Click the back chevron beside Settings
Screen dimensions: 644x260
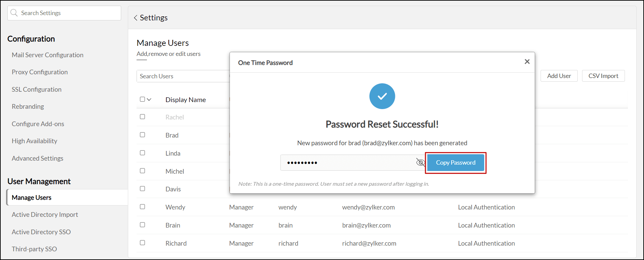pyautogui.click(x=136, y=18)
